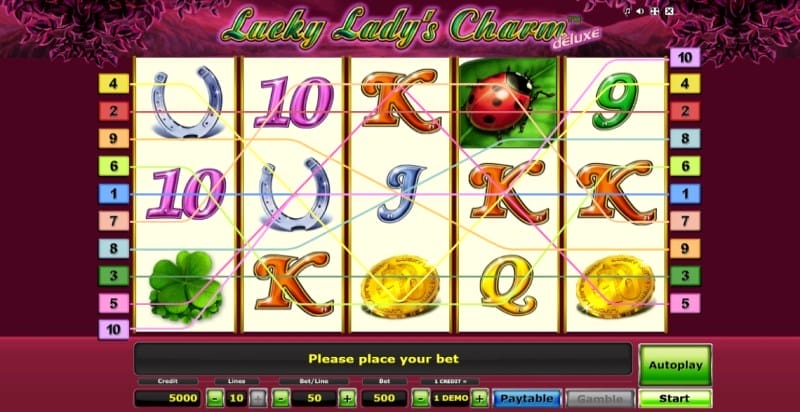Select the yellow payline 4 marker on the left
The height and width of the screenshot is (412, 800).
pyautogui.click(x=114, y=83)
